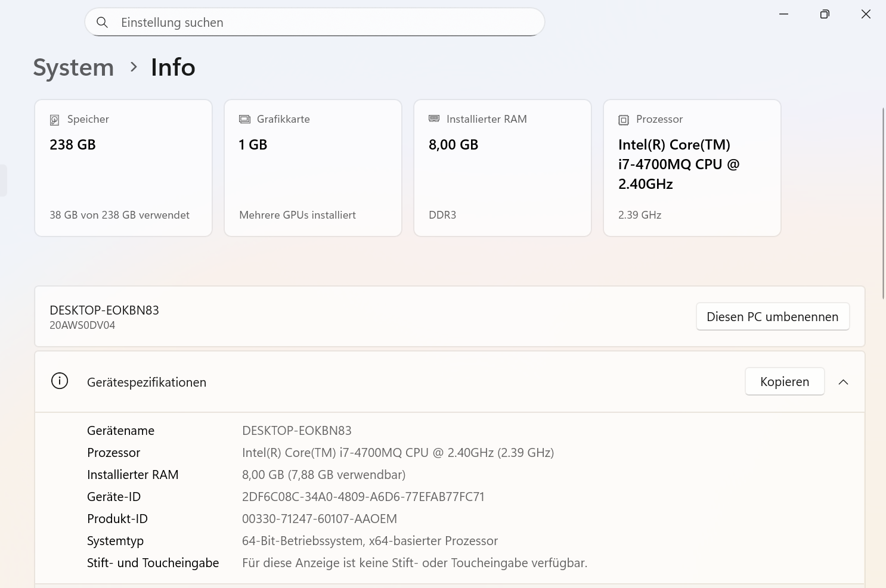Click the DDR3 label
The width and height of the screenshot is (886, 588).
coord(442,215)
